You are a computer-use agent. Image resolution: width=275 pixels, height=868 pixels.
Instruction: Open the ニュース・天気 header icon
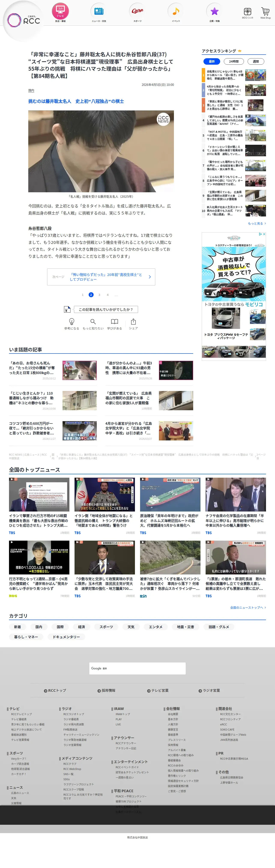click(99, 13)
